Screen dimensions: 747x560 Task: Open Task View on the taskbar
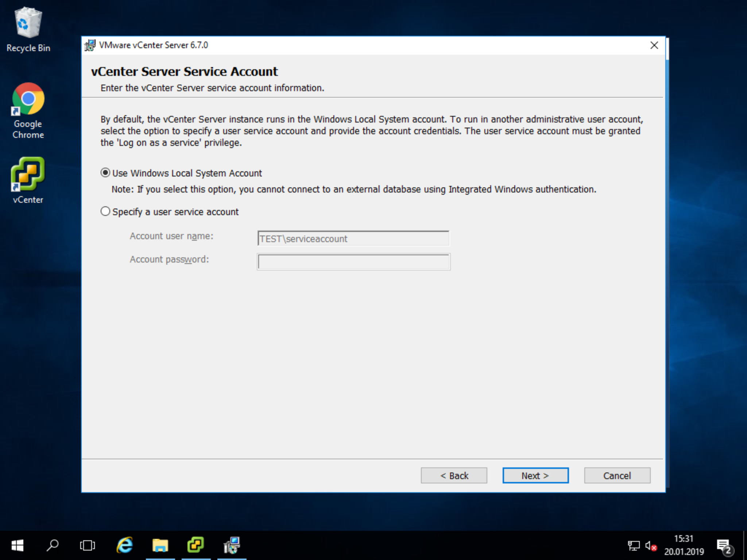coord(88,545)
